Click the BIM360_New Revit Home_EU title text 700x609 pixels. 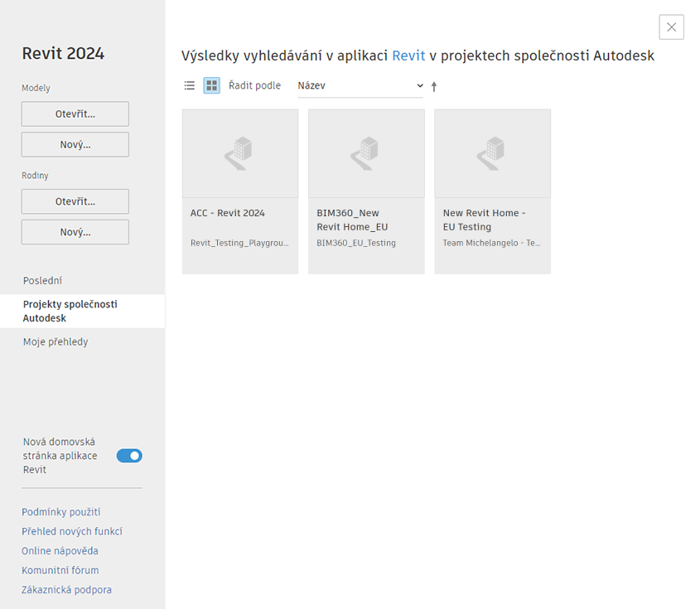[x=352, y=220]
